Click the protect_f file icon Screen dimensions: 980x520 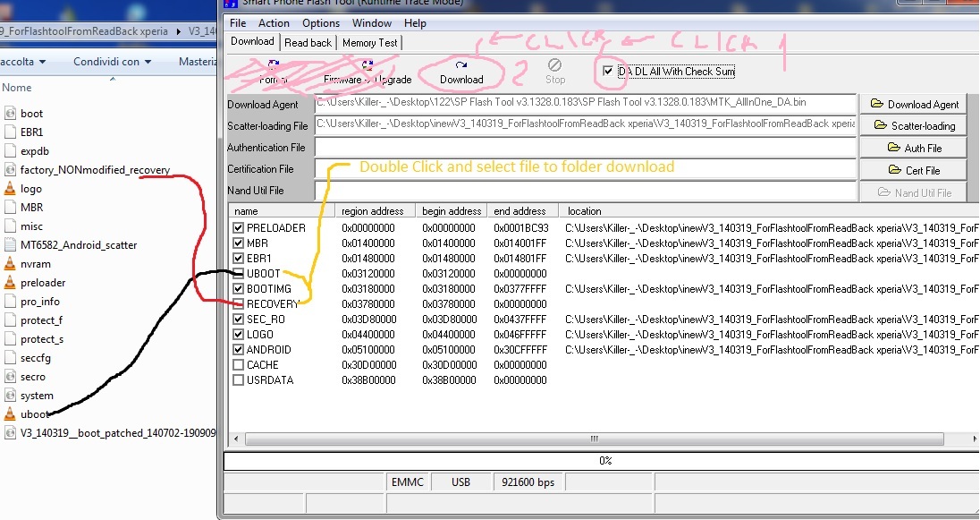click(x=9, y=320)
